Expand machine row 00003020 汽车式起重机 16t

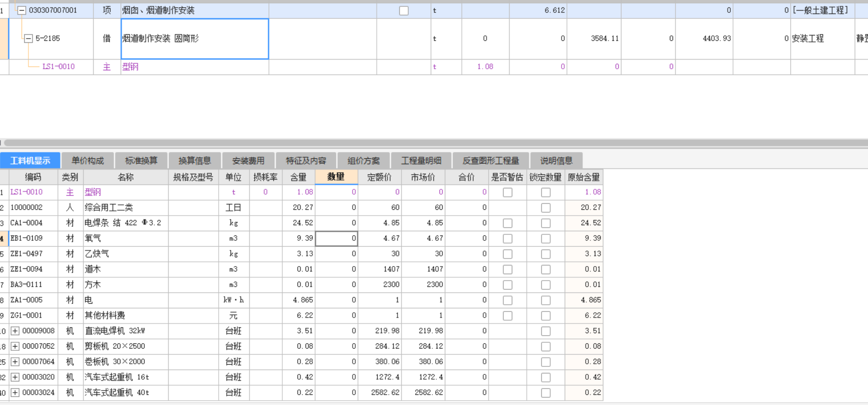15,377
